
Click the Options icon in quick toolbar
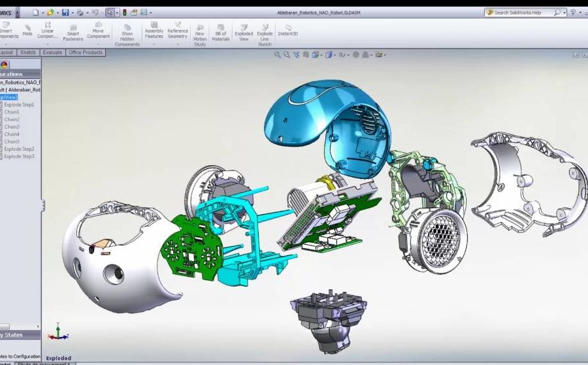(x=144, y=12)
